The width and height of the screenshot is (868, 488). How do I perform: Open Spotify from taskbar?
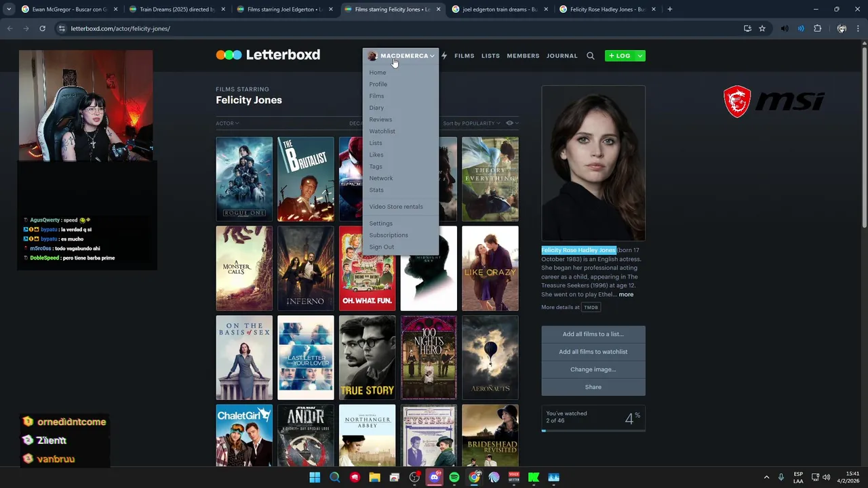pyautogui.click(x=454, y=477)
